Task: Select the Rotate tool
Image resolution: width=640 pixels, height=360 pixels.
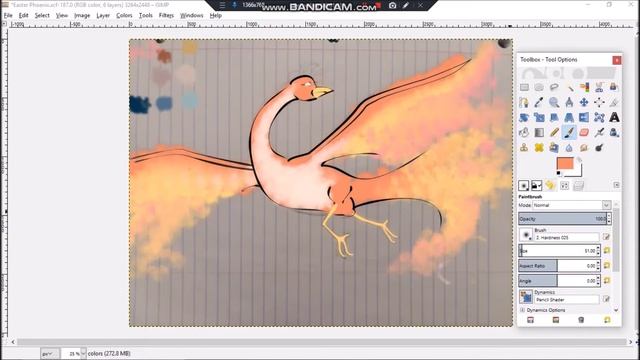Action: 524,118
